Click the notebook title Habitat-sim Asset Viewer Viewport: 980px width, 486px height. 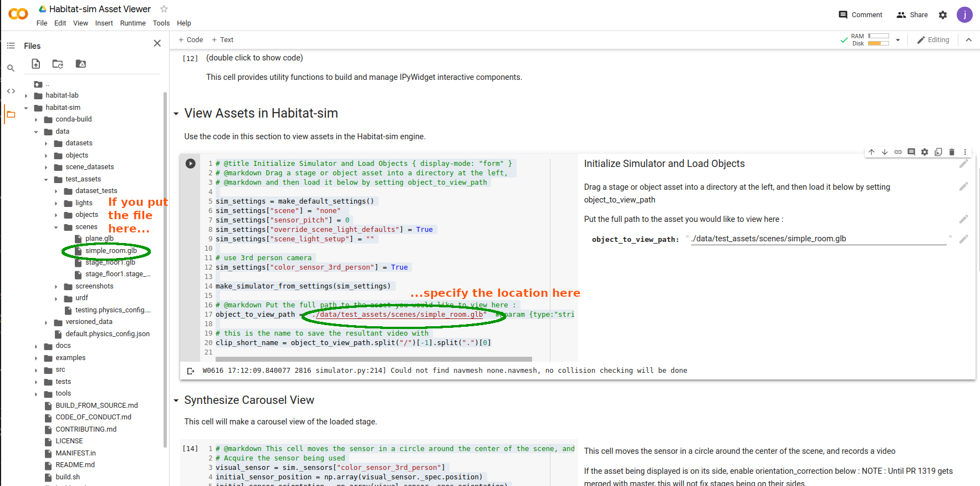click(x=100, y=9)
